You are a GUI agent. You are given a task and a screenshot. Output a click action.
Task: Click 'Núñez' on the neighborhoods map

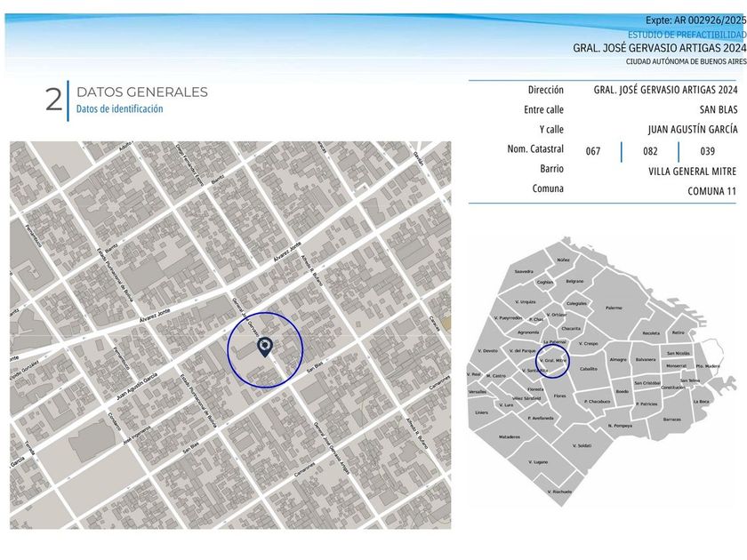pyautogui.click(x=563, y=260)
